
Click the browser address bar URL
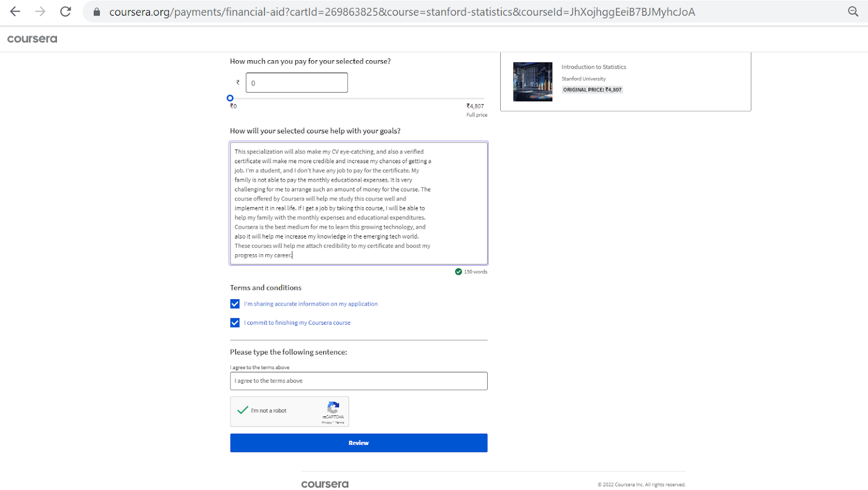tap(402, 12)
